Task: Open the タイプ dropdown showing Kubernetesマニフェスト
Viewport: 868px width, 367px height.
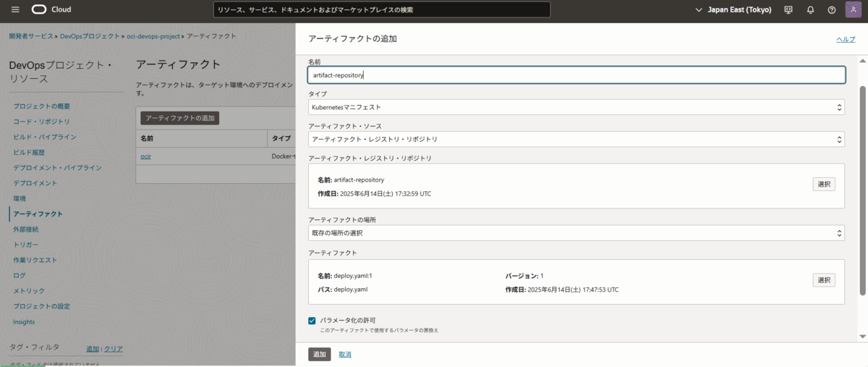Action: point(576,107)
